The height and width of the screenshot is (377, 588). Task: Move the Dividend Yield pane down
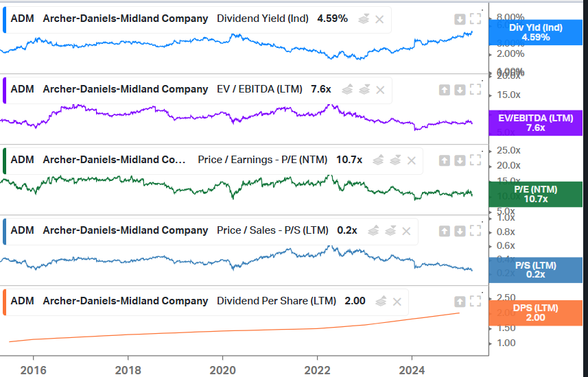coord(460,19)
